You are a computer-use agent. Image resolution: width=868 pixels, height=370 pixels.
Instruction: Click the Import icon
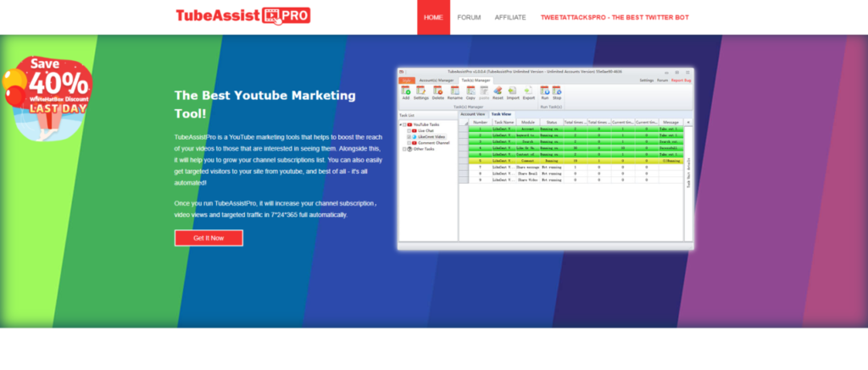coord(513,90)
